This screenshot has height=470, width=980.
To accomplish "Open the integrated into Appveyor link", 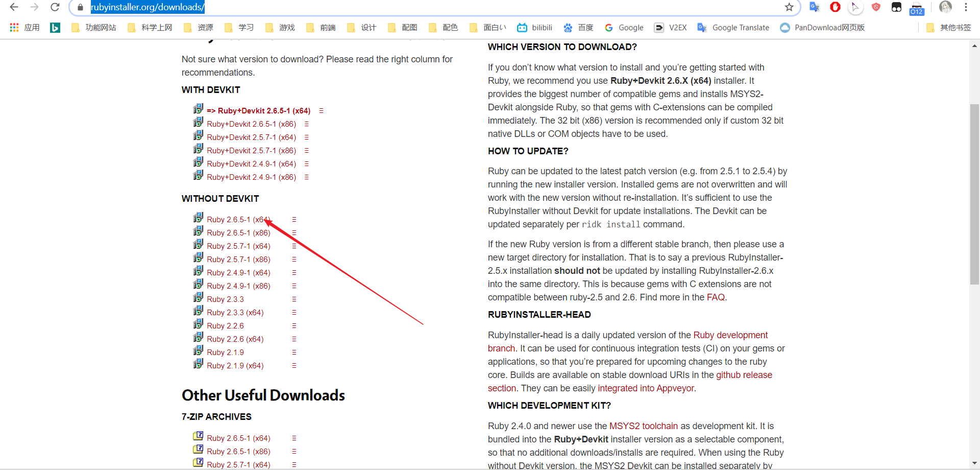I will pos(646,388).
